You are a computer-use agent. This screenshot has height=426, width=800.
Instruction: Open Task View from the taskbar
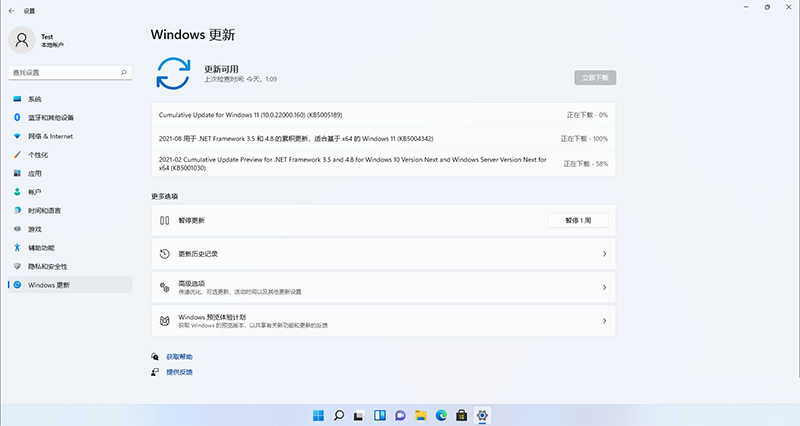click(359, 415)
